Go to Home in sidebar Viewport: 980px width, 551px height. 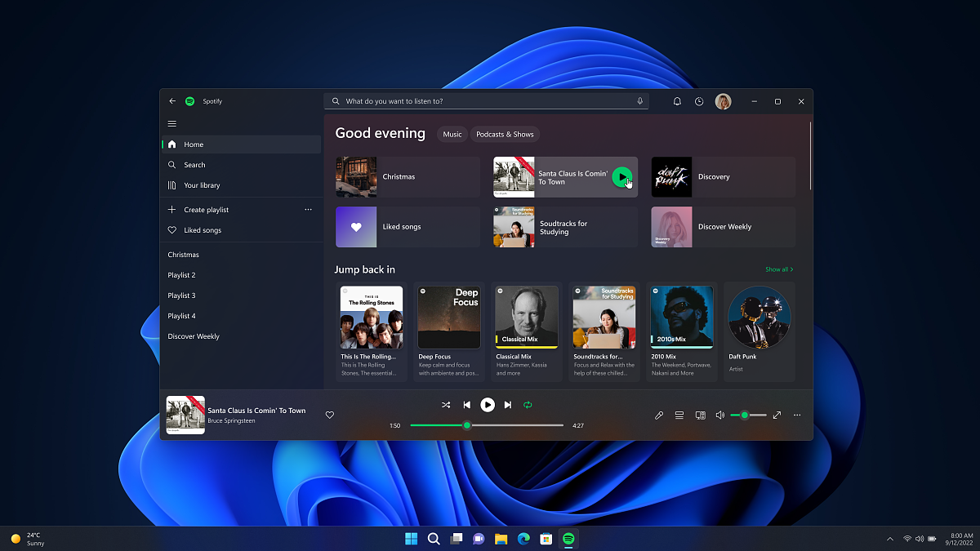(x=242, y=144)
